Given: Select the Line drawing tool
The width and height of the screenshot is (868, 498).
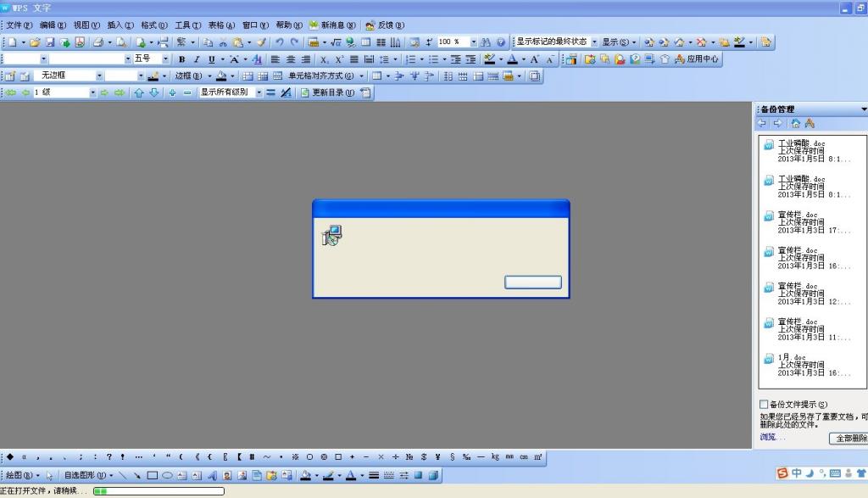Looking at the screenshot, I should (x=122, y=475).
